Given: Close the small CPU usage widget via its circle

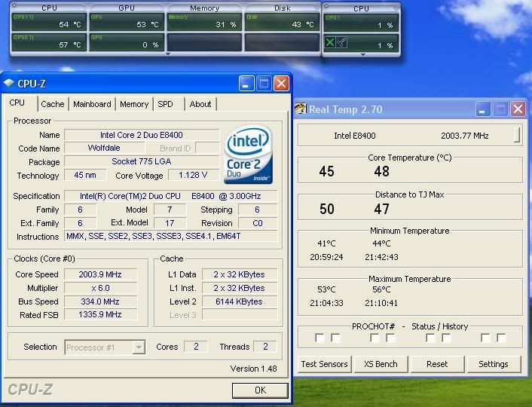Looking at the screenshot, I should (396, 7).
